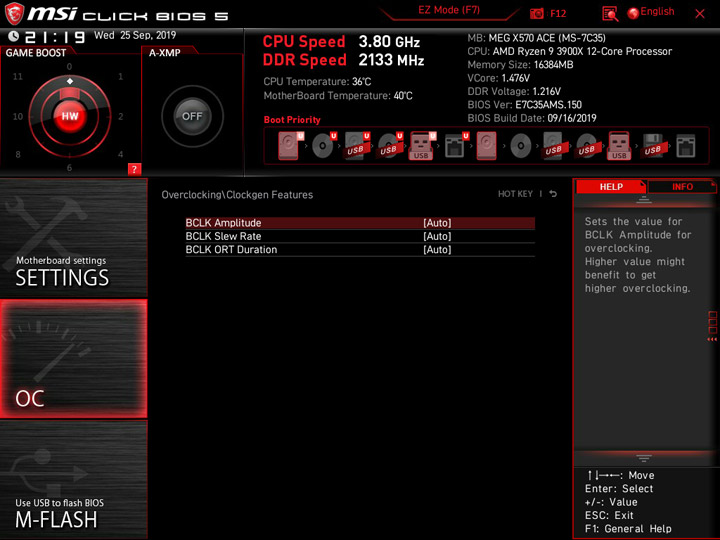Close the BIOS with the red X
The height and width of the screenshot is (540, 720).
coord(700,14)
